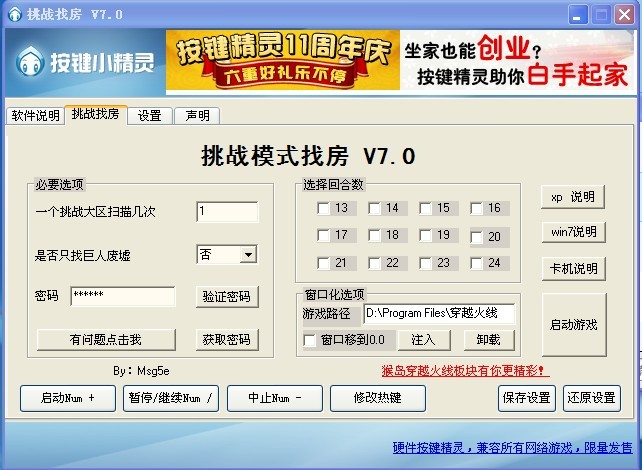Check round count 18

click(374, 235)
